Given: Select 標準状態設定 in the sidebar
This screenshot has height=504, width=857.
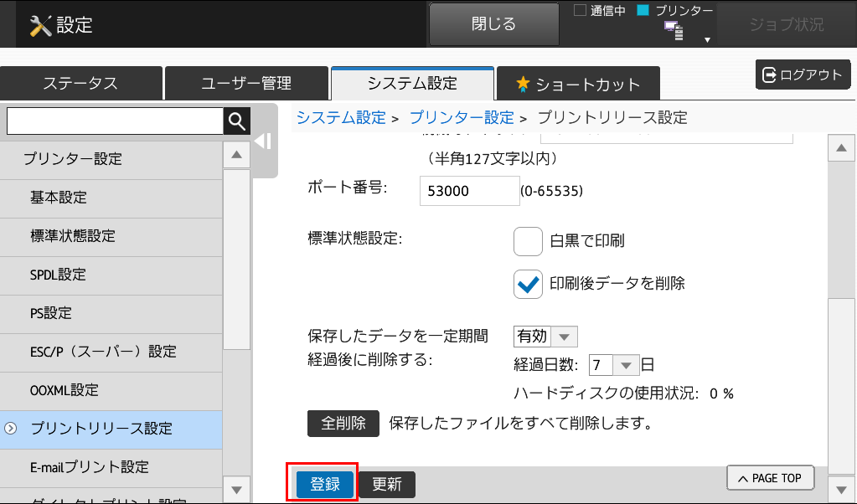Looking at the screenshot, I should [x=111, y=236].
